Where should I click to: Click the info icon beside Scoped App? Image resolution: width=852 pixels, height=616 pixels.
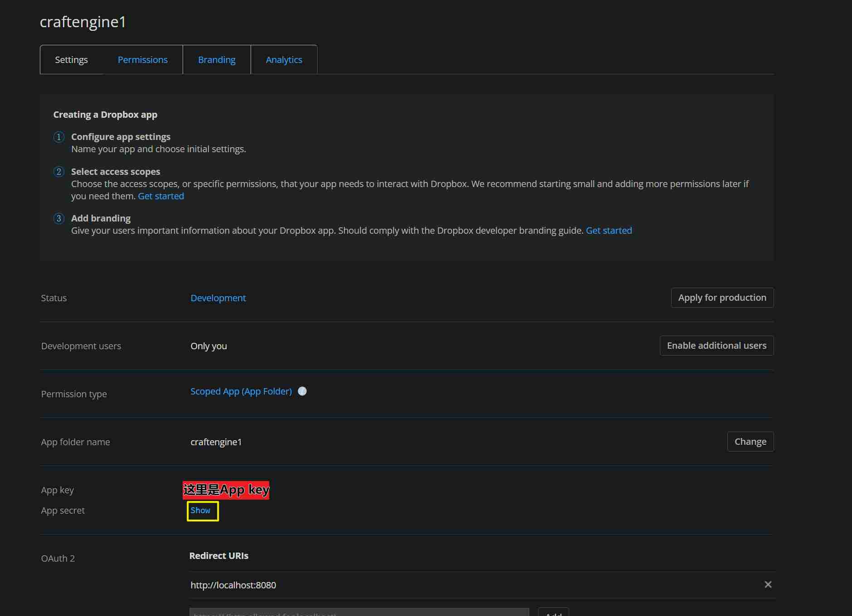tap(302, 391)
